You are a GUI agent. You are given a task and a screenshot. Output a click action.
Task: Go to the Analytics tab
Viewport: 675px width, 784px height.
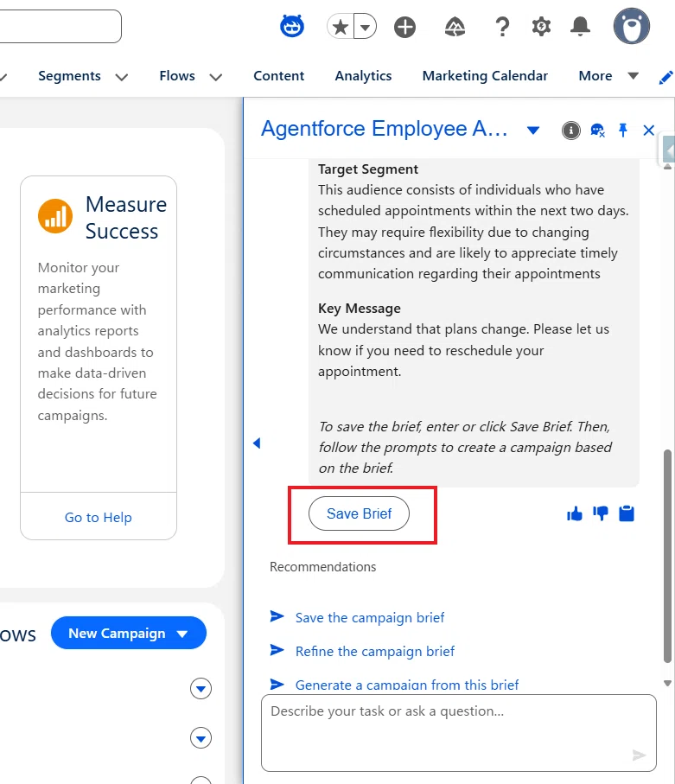[x=363, y=76]
